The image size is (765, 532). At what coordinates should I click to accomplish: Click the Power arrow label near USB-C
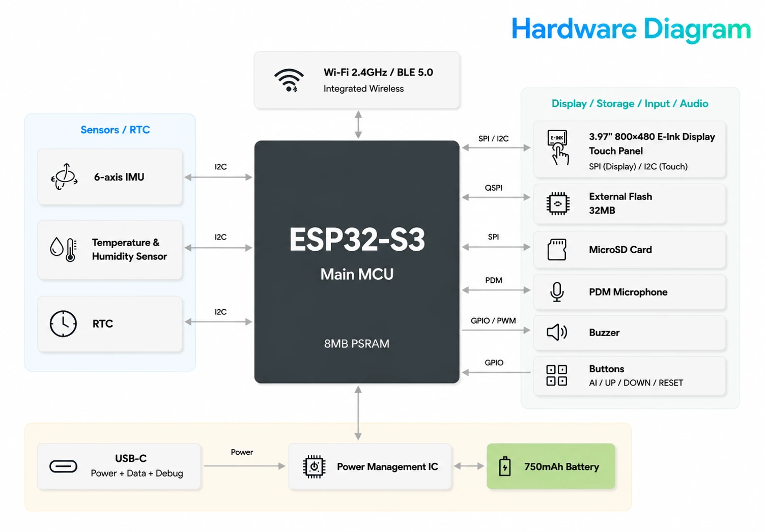coord(242,452)
